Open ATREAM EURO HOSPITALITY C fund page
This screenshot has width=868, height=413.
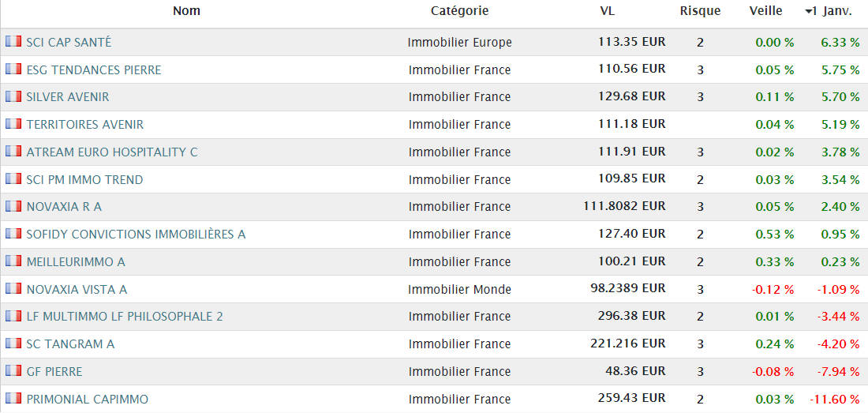112,152
